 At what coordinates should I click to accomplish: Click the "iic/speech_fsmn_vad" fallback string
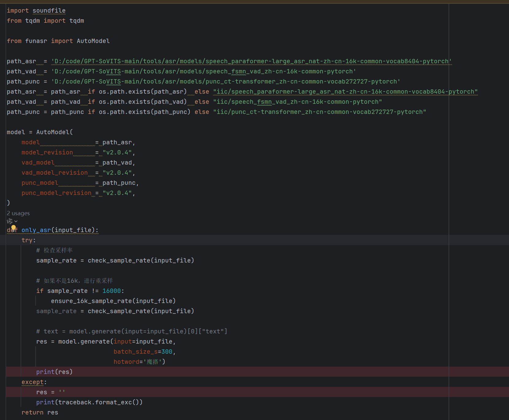point(298,102)
